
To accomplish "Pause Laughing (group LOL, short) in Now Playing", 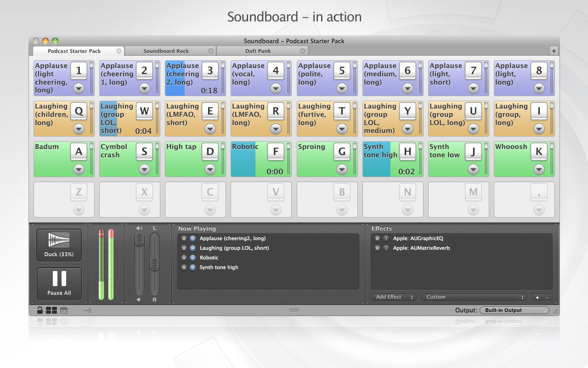I will 193,248.
